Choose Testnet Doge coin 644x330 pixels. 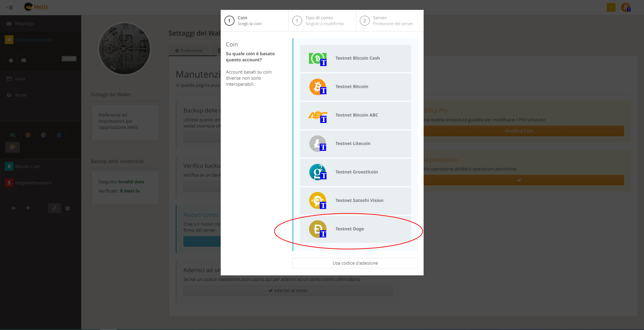click(x=355, y=229)
